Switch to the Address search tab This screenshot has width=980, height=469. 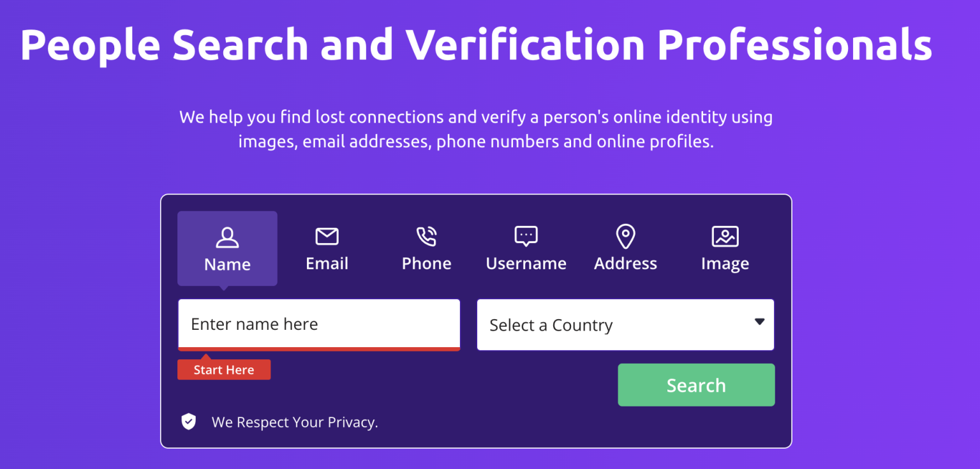coord(625,249)
